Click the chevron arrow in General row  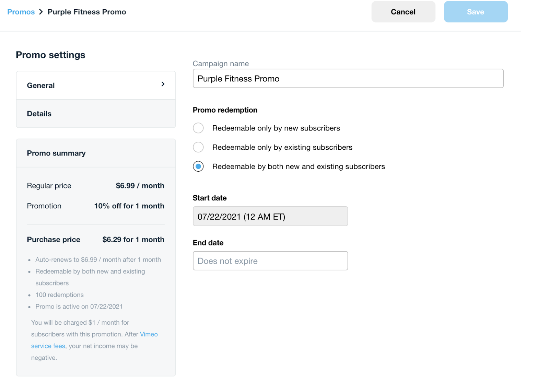point(163,84)
